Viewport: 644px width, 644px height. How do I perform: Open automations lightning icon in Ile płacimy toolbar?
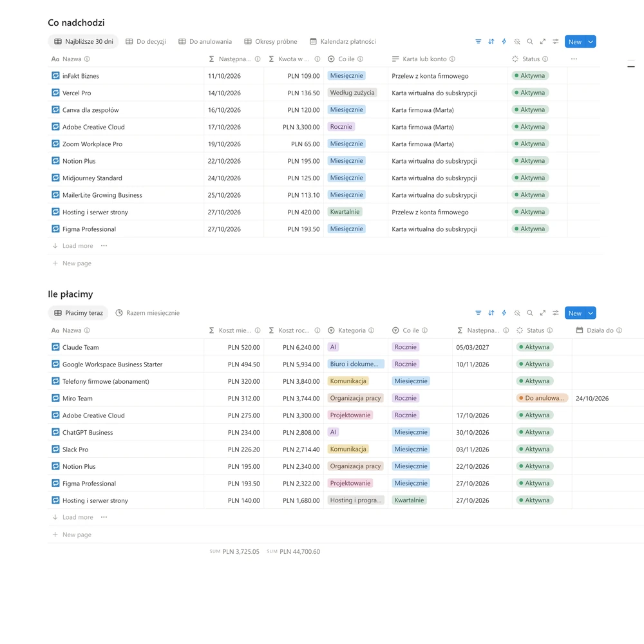click(504, 313)
